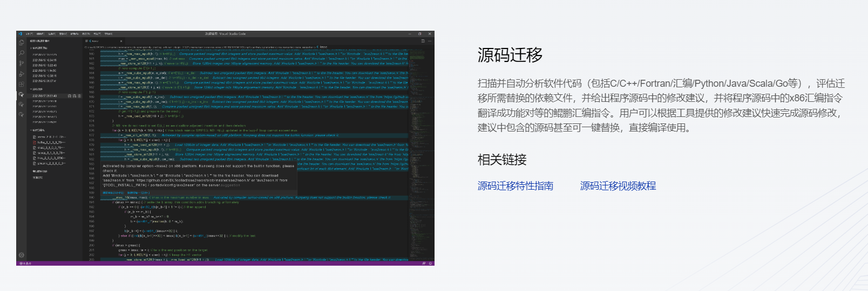Select the report row ending 16:54:15
The image size is (868, 291).
point(44,60)
